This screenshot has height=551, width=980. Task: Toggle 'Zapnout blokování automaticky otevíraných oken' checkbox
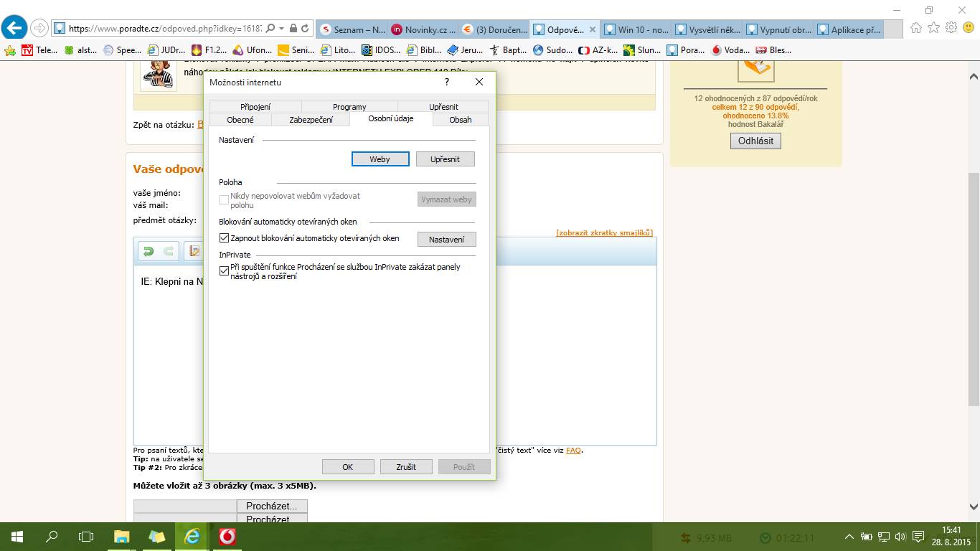(225, 238)
